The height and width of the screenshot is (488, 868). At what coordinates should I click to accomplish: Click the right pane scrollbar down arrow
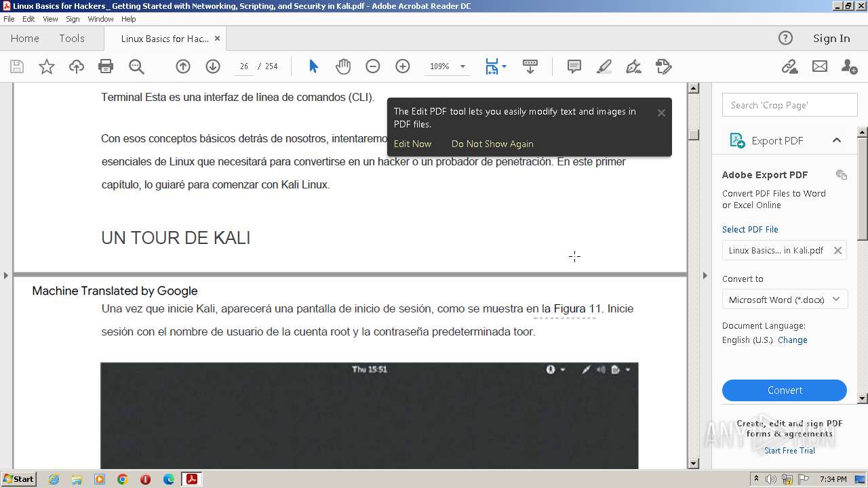863,399
